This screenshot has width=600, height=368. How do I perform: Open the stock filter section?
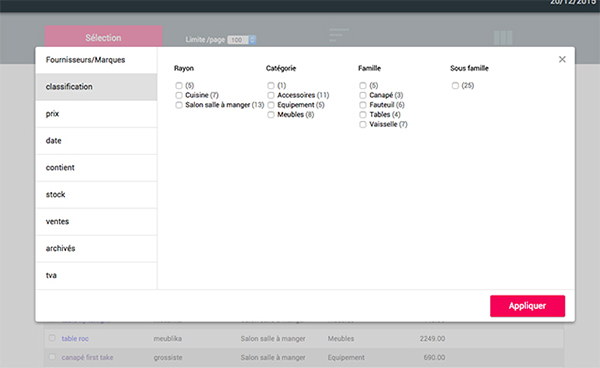[96, 195]
